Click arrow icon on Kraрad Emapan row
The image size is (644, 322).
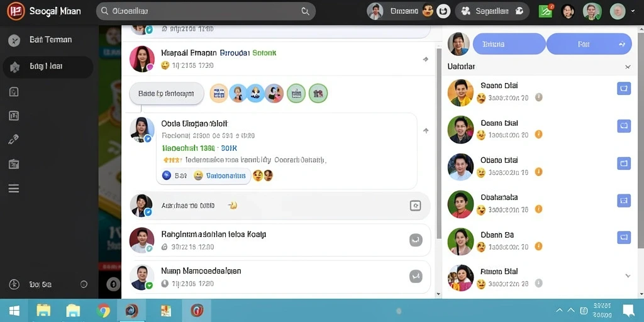tap(426, 59)
